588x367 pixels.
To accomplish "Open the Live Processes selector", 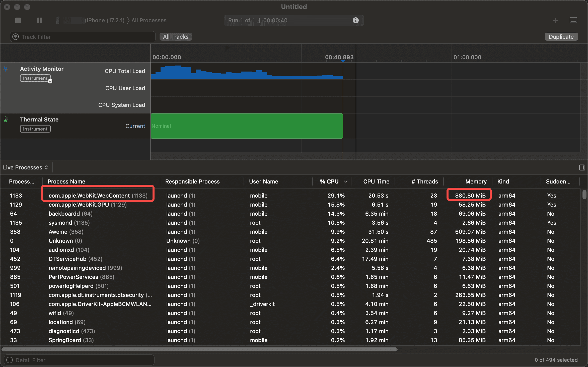I will point(25,167).
